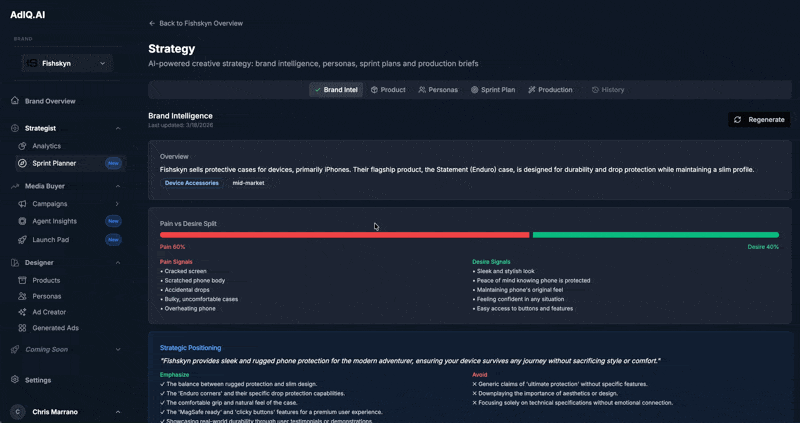The width and height of the screenshot is (800, 423).
Task: Collapse the Designer section chevron
Action: tap(118, 263)
